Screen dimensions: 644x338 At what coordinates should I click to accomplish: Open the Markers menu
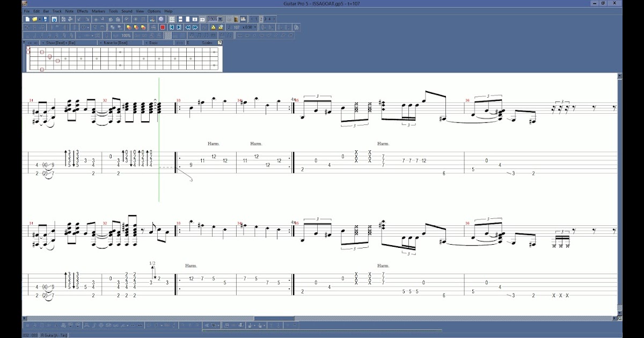pyautogui.click(x=98, y=11)
